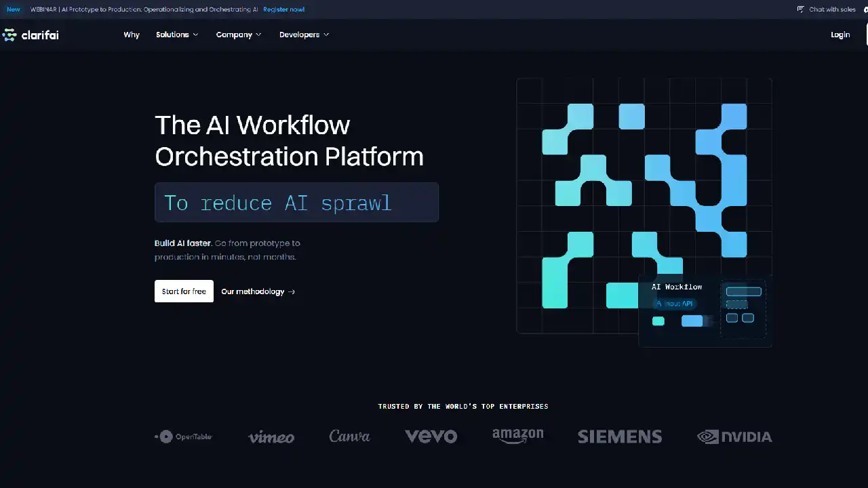This screenshot has height=488, width=868.
Task: Click the NVIDIA logo
Action: pos(734,436)
